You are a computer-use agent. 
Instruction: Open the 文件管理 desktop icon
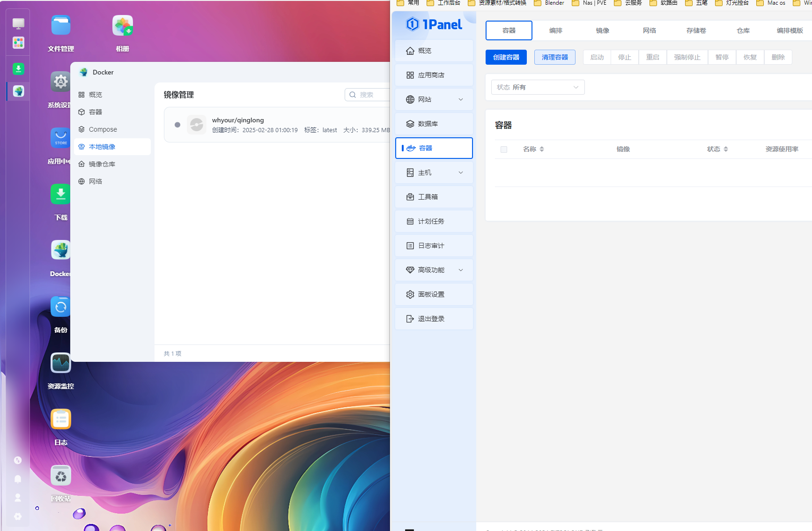(x=61, y=26)
